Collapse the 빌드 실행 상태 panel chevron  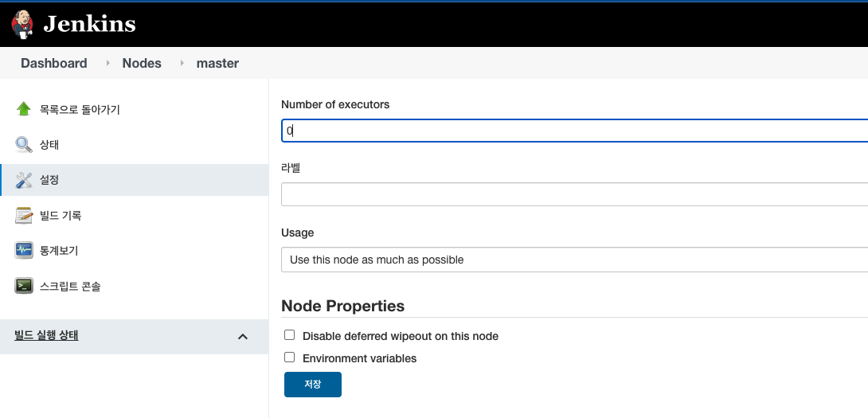242,337
